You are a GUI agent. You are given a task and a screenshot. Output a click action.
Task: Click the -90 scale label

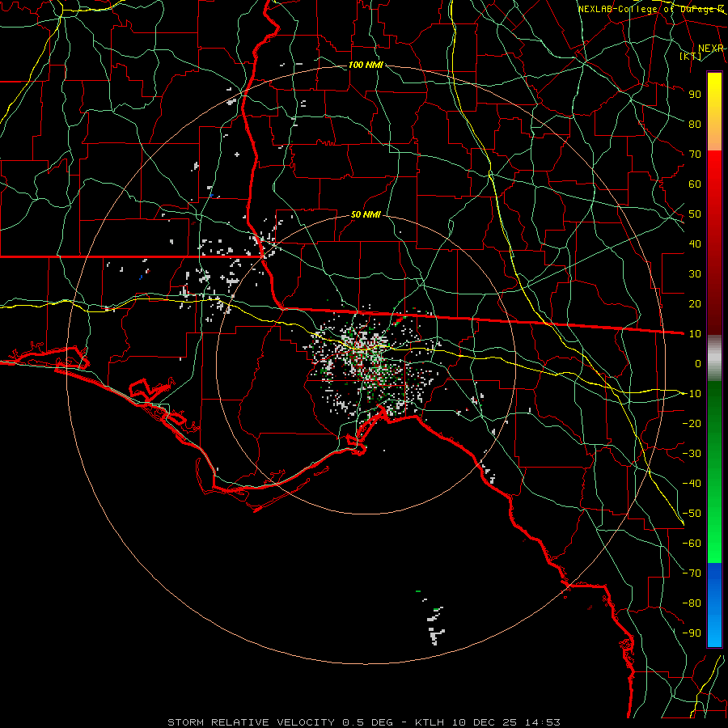pos(692,633)
